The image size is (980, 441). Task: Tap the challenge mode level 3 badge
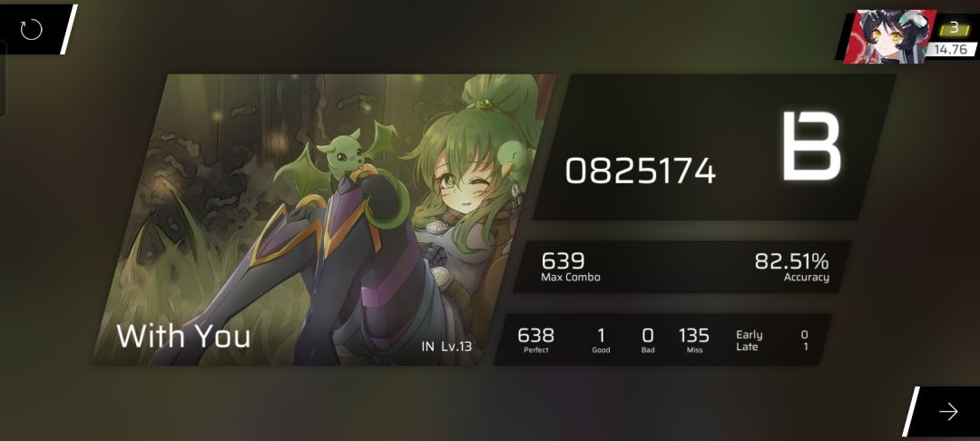953,28
